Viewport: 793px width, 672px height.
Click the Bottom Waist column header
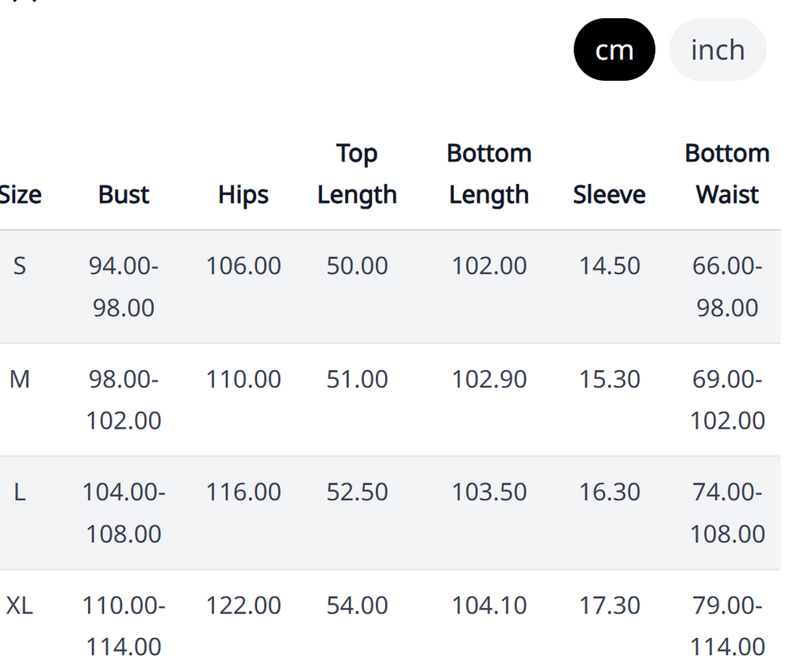(727, 174)
